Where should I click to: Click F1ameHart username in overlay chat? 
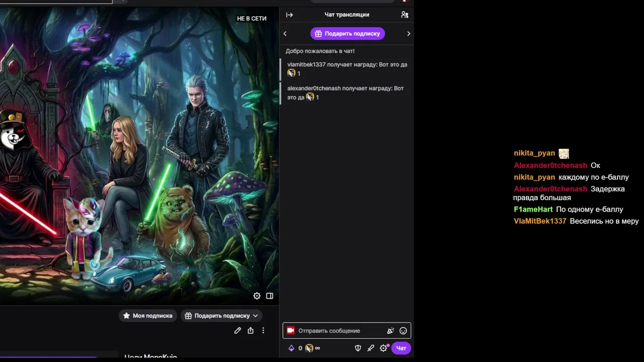coord(533,209)
